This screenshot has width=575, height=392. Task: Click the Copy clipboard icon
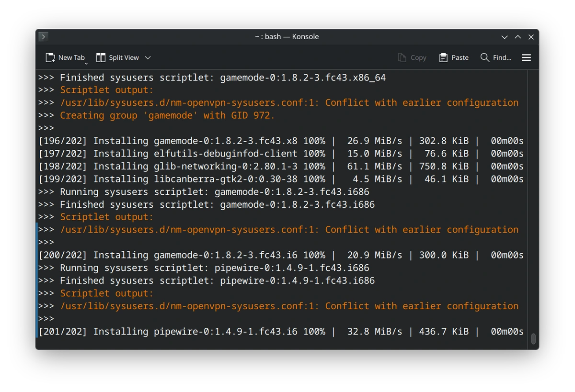click(x=402, y=57)
